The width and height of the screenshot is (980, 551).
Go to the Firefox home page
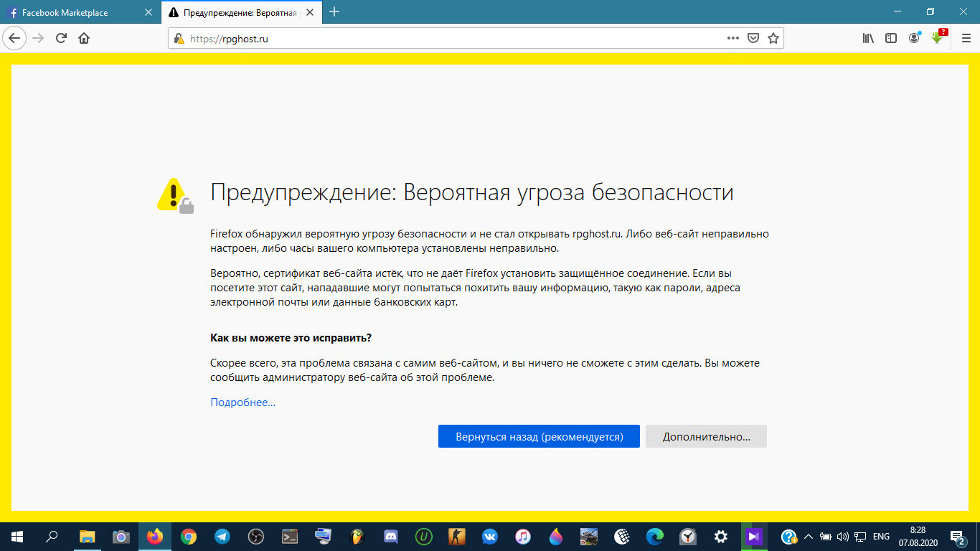click(x=84, y=39)
